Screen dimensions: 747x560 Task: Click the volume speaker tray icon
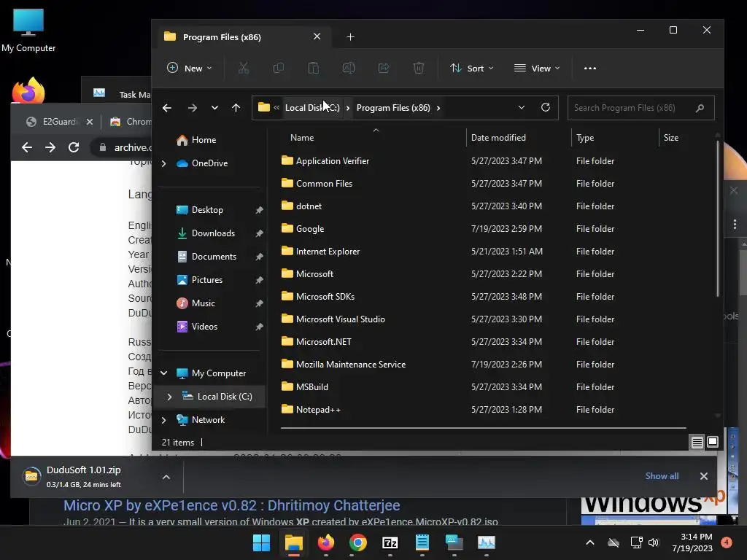654,542
